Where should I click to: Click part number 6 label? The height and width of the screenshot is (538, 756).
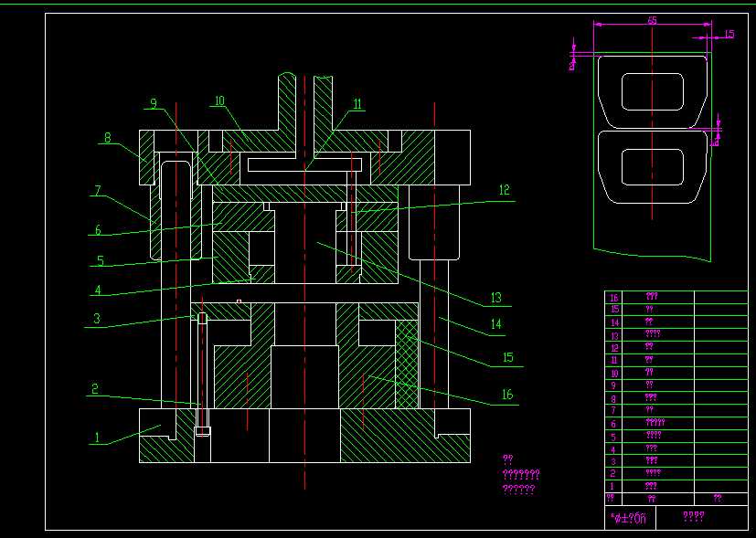[98, 230]
